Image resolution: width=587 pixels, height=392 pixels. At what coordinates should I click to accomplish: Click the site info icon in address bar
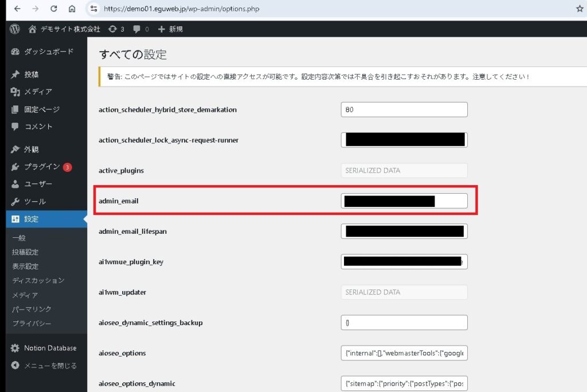pyautogui.click(x=95, y=9)
